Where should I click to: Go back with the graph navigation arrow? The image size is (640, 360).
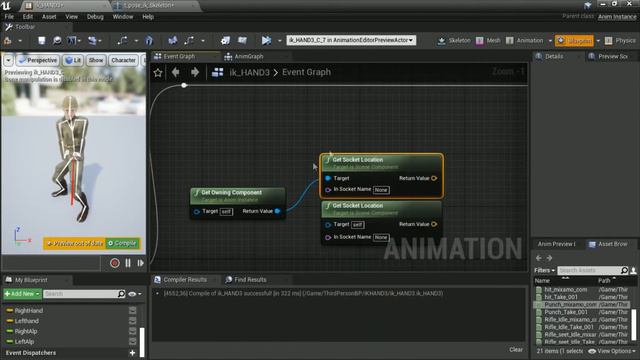[176, 72]
